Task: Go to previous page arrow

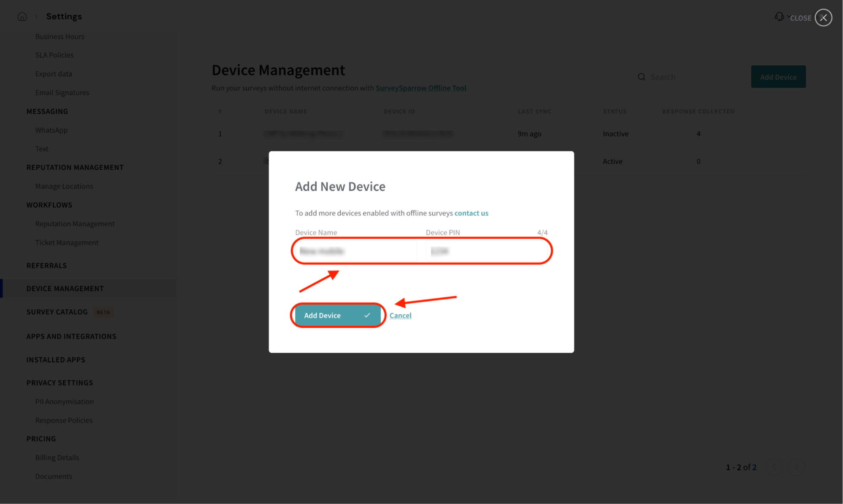Action: pos(774,467)
